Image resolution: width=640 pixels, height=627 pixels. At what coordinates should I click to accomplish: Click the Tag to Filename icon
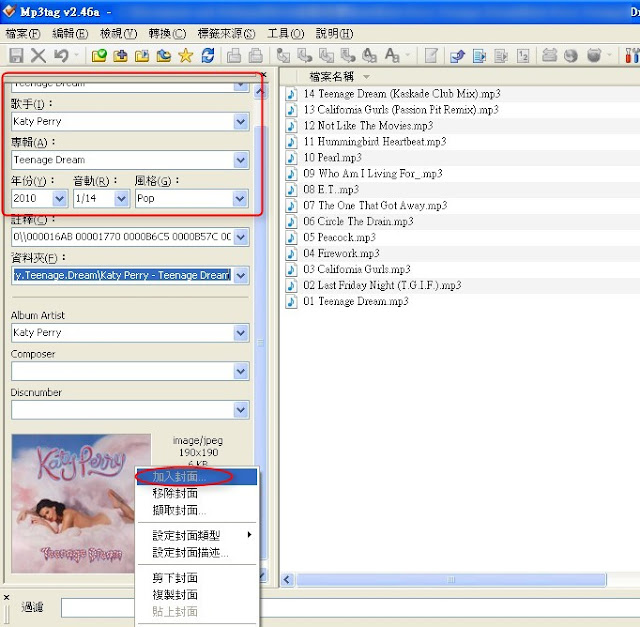283,55
